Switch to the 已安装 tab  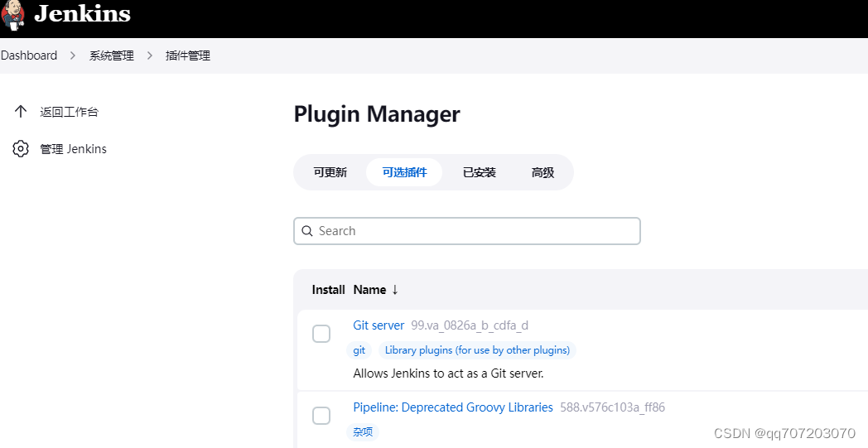click(x=479, y=172)
